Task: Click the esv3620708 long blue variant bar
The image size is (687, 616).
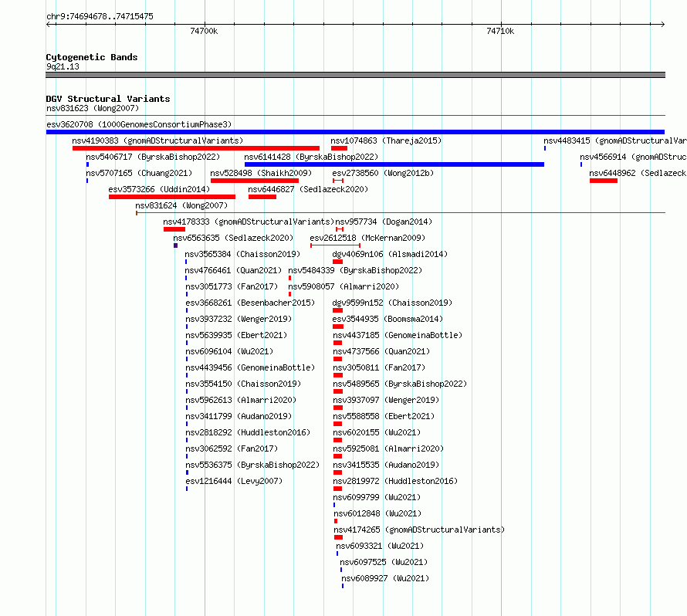Action: point(355,132)
